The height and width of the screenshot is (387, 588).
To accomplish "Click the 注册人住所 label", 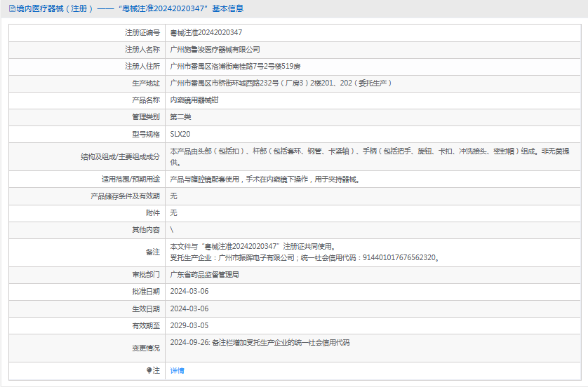I will coord(142,67).
